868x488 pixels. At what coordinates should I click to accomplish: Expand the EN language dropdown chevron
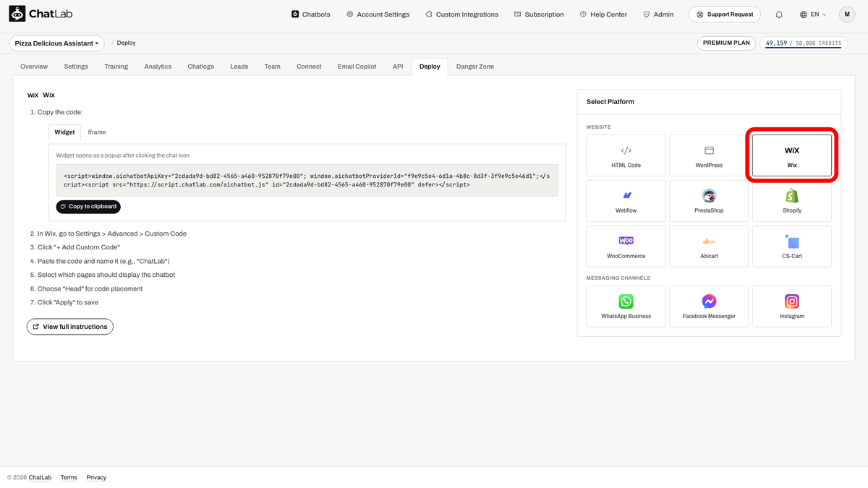(x=824, y=14)
